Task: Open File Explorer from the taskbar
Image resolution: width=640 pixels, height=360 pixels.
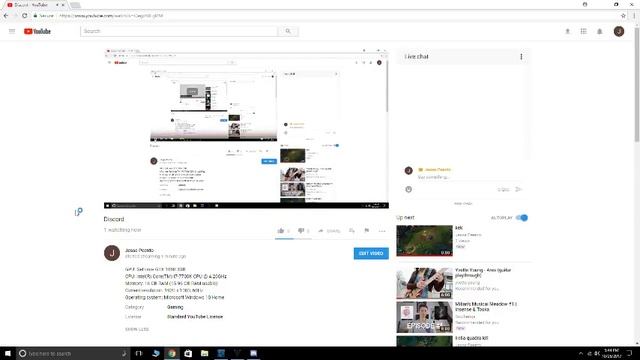Action: (204, 353)
